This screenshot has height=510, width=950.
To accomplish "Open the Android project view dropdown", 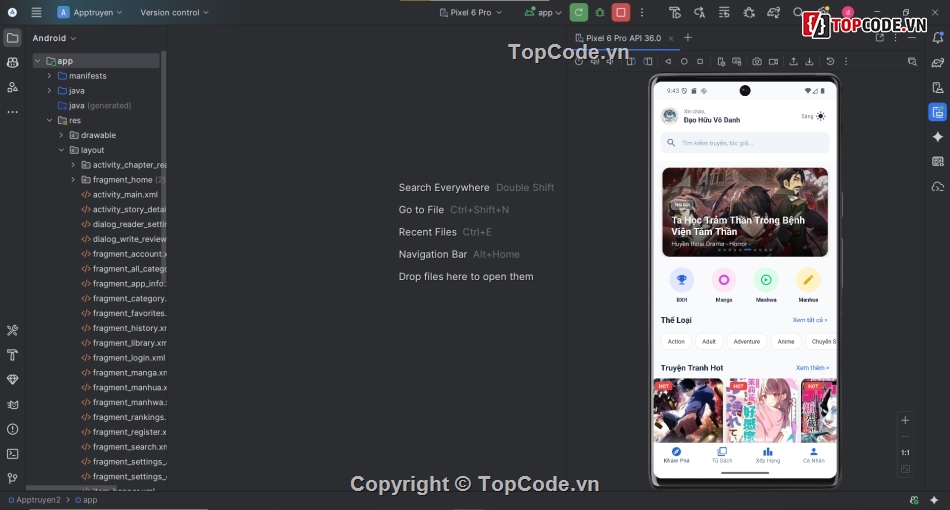I will point(54,38).
